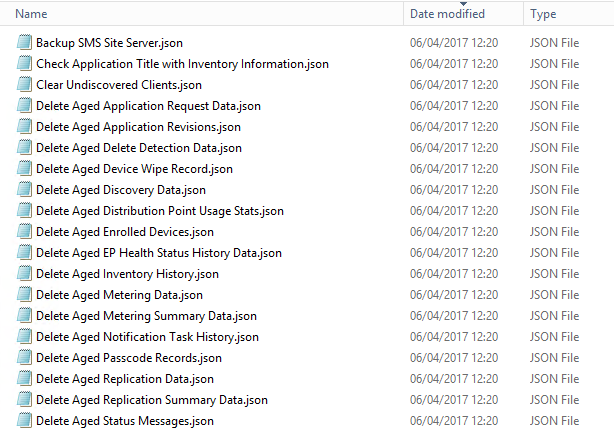Click icon of Delete Aged Application Revisions.json

25,127
